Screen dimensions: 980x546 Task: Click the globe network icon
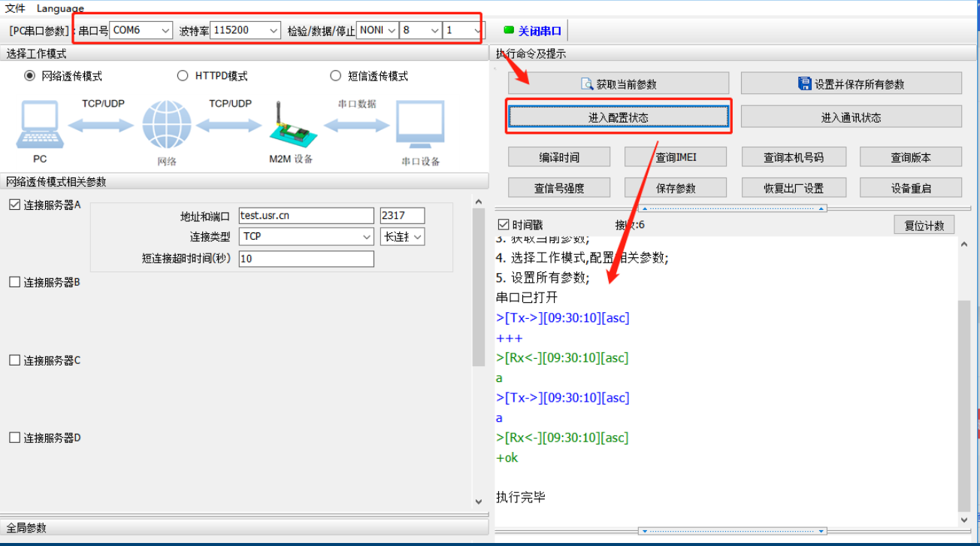point(167,126)
